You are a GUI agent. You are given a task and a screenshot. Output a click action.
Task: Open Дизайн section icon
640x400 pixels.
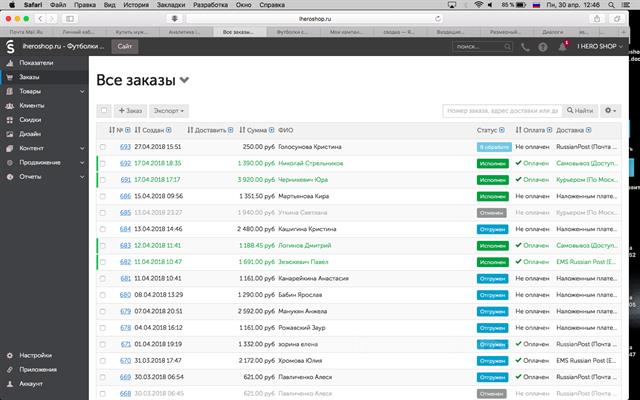coord(10,134)
